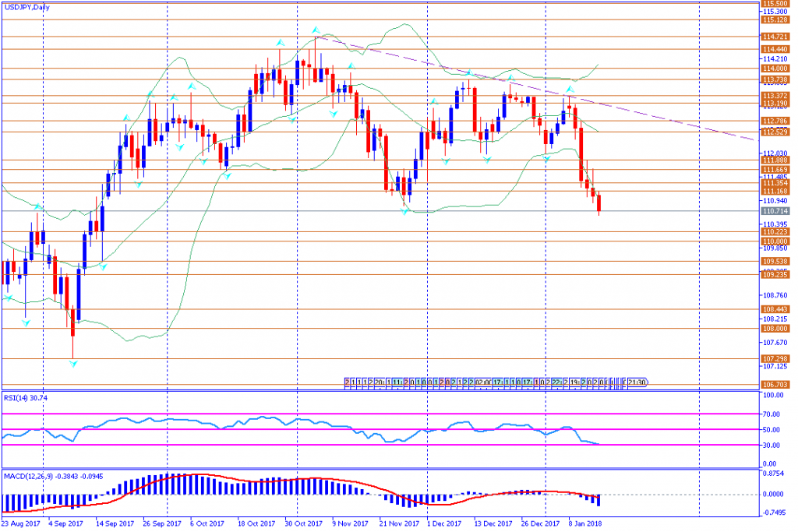Click the latest red candle on the chart

point(599,204)
